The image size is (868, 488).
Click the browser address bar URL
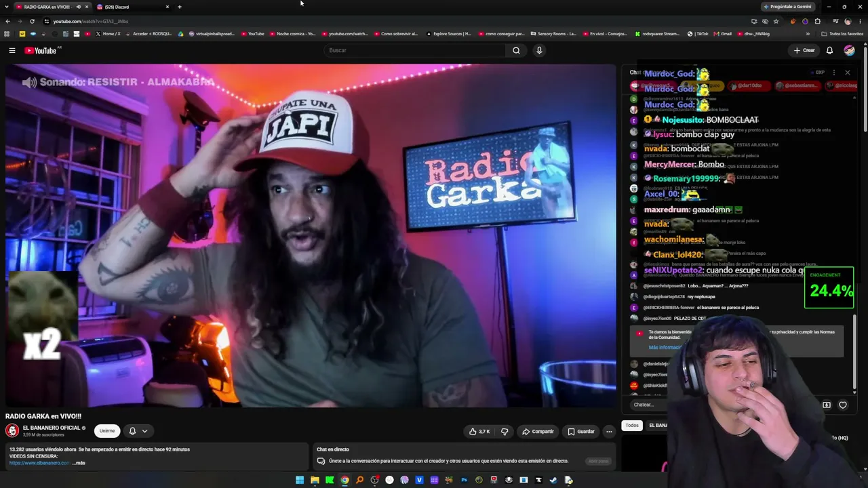point(91,21)
